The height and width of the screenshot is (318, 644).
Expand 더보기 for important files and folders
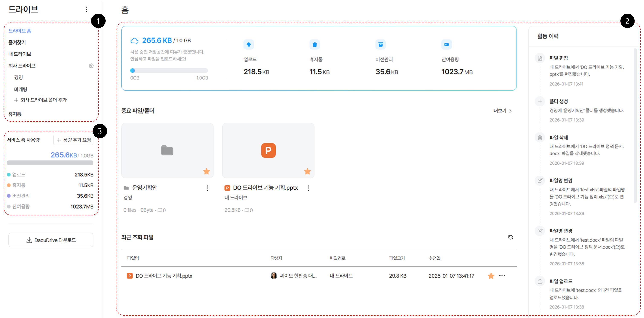(502, 111)
